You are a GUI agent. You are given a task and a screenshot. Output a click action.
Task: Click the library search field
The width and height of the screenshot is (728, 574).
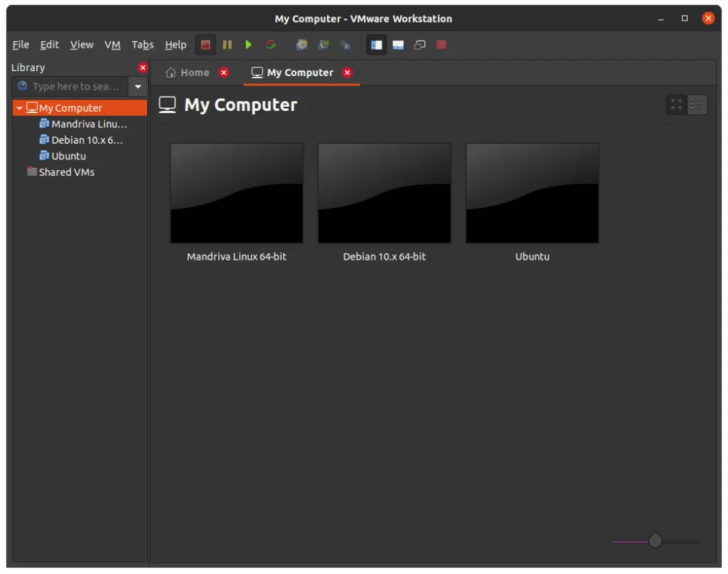[x=70, y=86]
